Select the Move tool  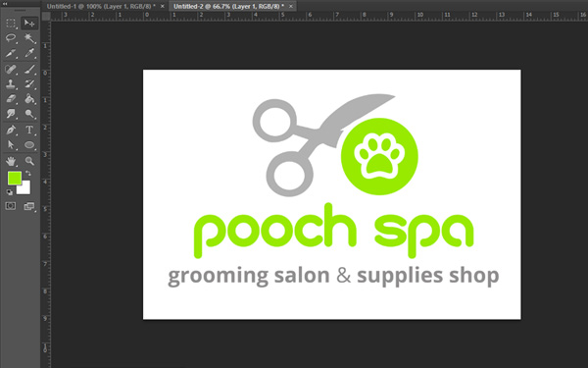pos(29,24)
